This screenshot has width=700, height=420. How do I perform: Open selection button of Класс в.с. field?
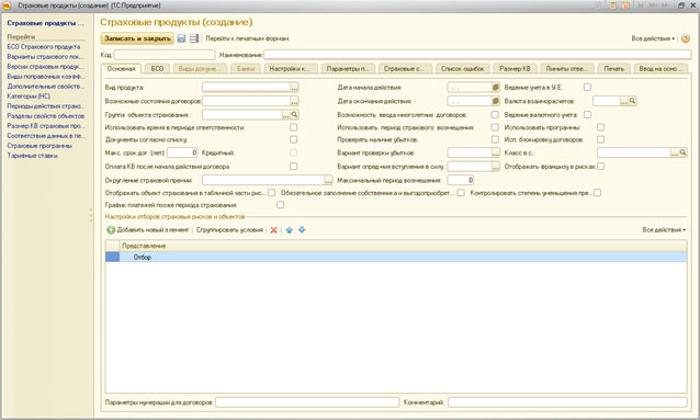(675, 153)
